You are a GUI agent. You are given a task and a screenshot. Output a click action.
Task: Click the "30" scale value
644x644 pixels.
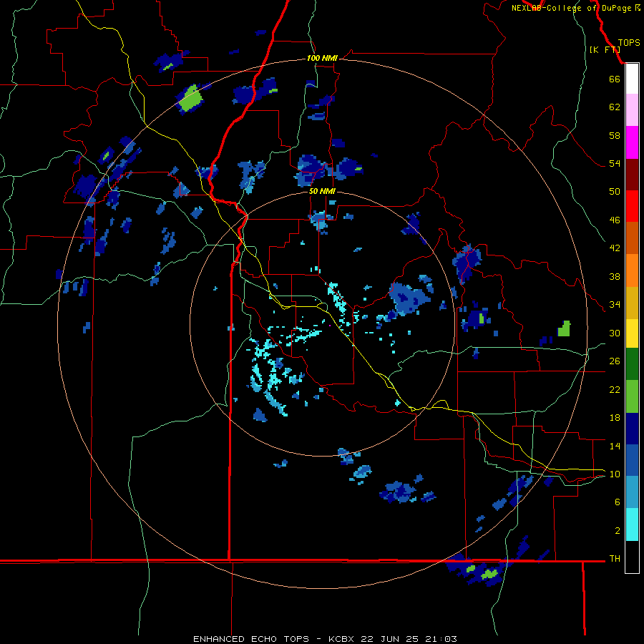coord(615,333)
